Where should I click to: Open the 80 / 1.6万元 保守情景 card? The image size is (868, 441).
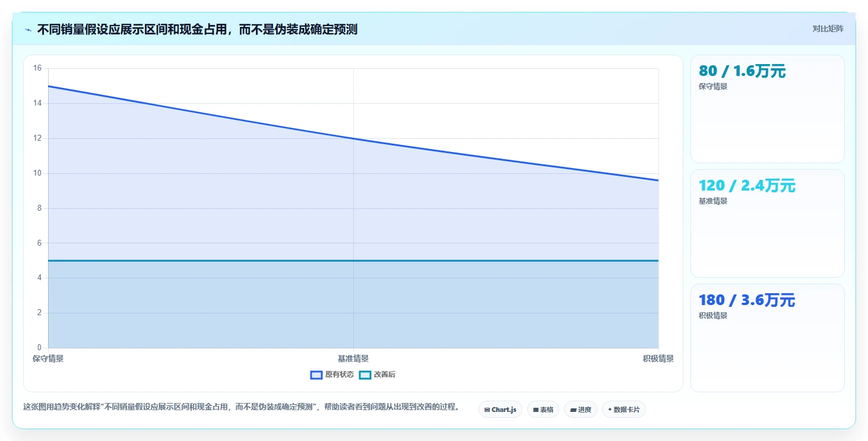[x=767, y=109]
